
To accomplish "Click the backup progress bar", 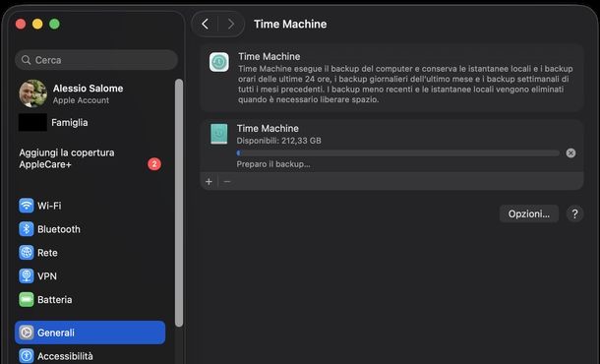I will tap(398, 153).
